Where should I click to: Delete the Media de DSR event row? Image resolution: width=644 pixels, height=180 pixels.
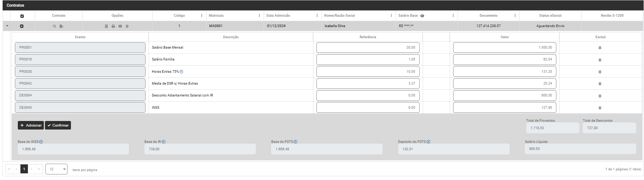[x=600, y=84]
